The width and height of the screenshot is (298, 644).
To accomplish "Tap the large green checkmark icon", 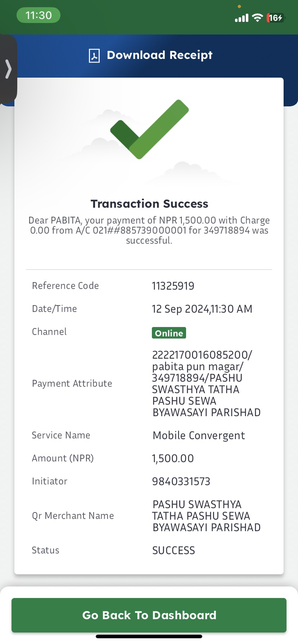I will click(149, 129).
